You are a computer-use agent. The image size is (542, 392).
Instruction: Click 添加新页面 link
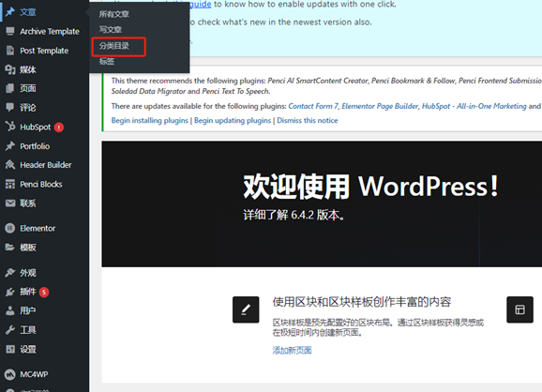292,350
